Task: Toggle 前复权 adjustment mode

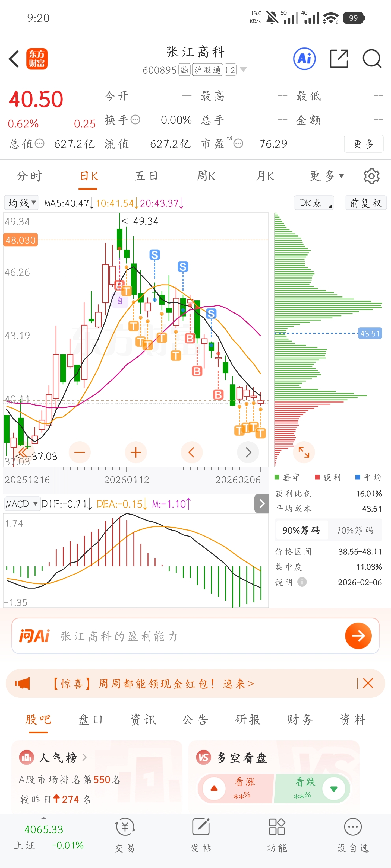Action: pos(365,203)
